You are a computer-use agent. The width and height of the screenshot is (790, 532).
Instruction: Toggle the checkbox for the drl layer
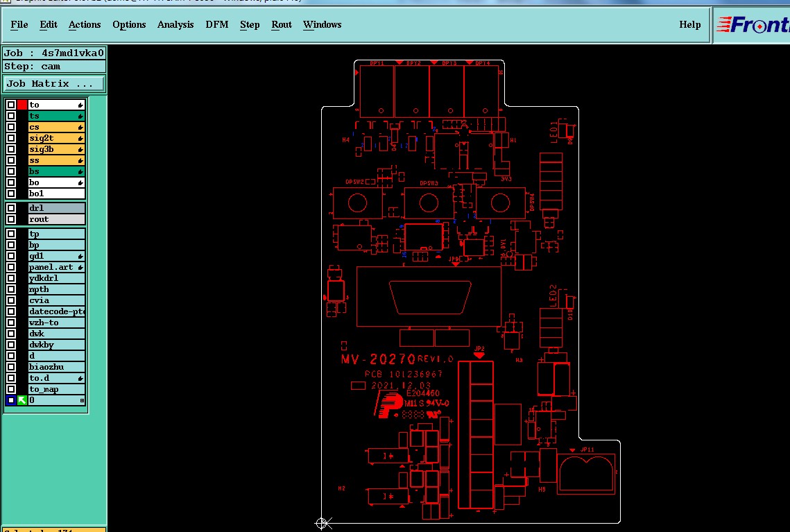[11, 208]
